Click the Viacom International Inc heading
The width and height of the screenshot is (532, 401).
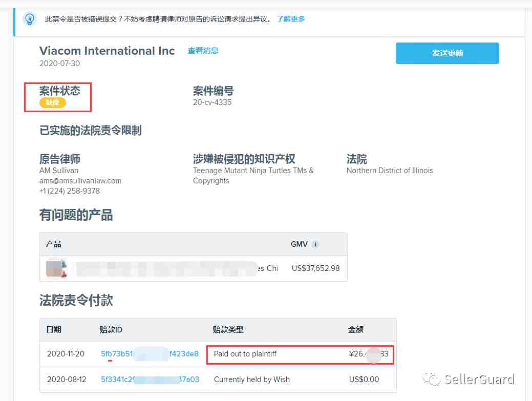pos(107,51)
